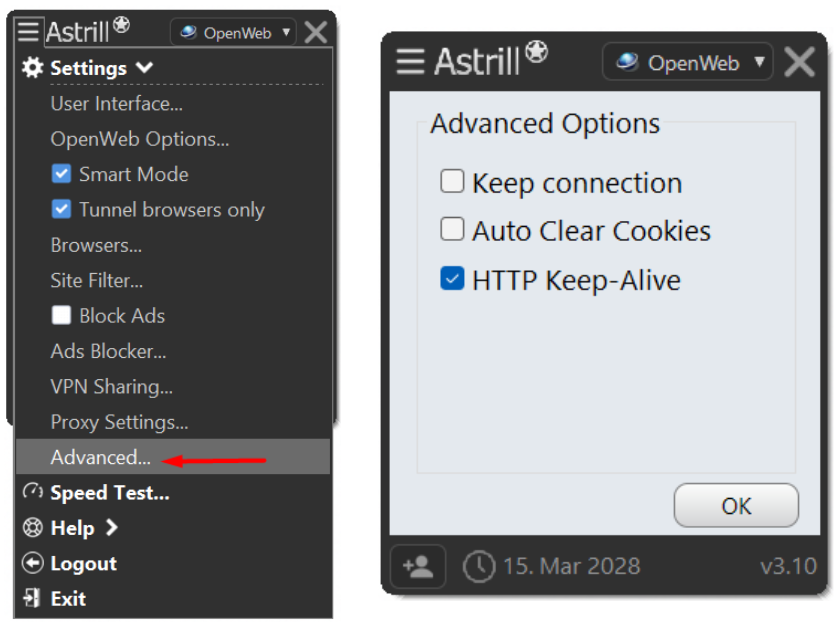The image size is (834, 628).
Task: Open the OpenWeb dropdown in the right window
Action: (687, 62)
